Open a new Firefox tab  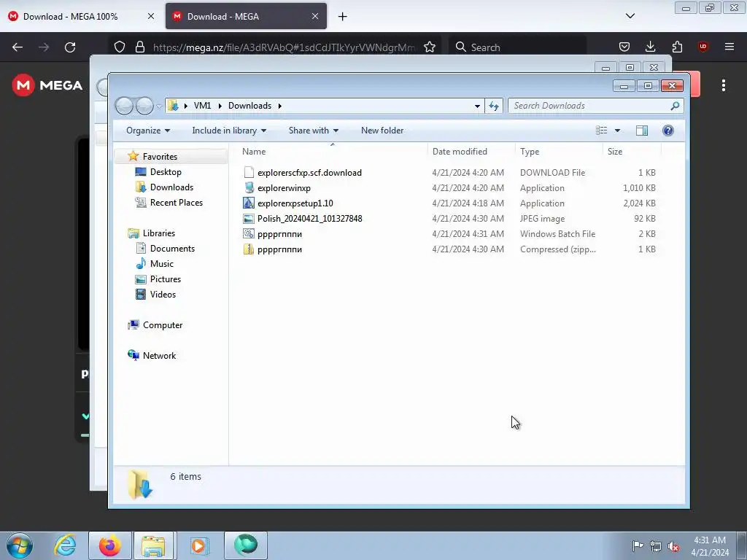[x=343, y=17]
